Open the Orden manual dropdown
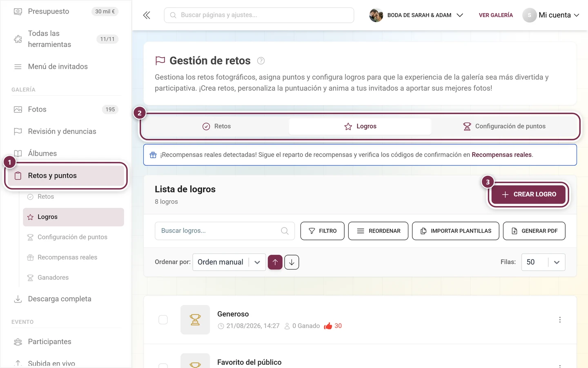588x368 pixels. [229, 262]
